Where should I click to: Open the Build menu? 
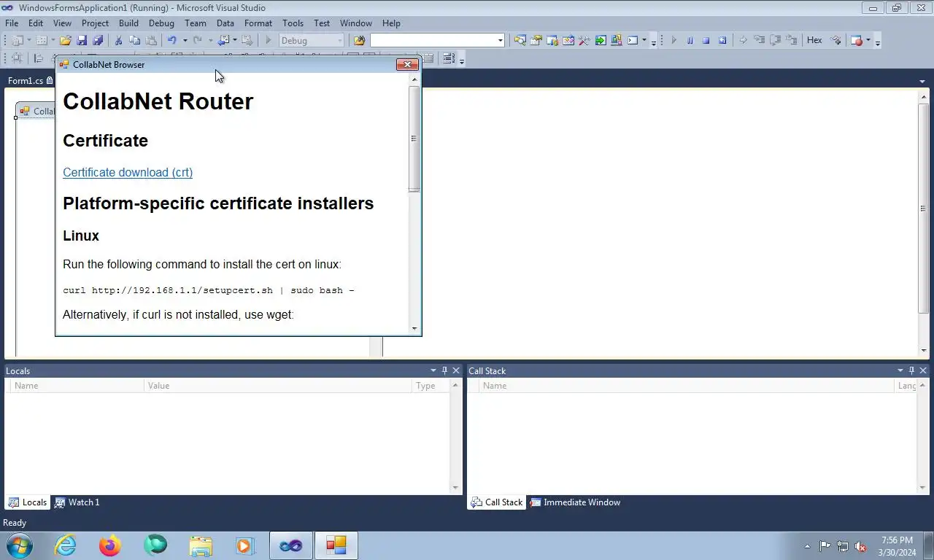pos(128,23)
